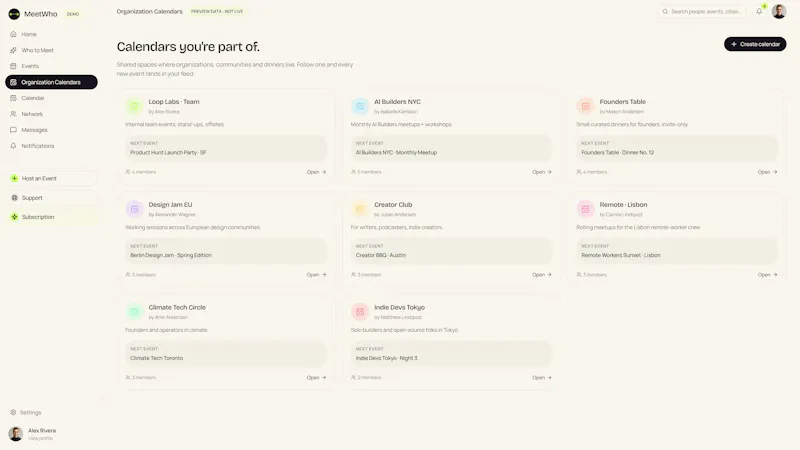Click the Network people icon in sidebar
Viewport: 800px width, 450px height.
[x=13, y=114]
